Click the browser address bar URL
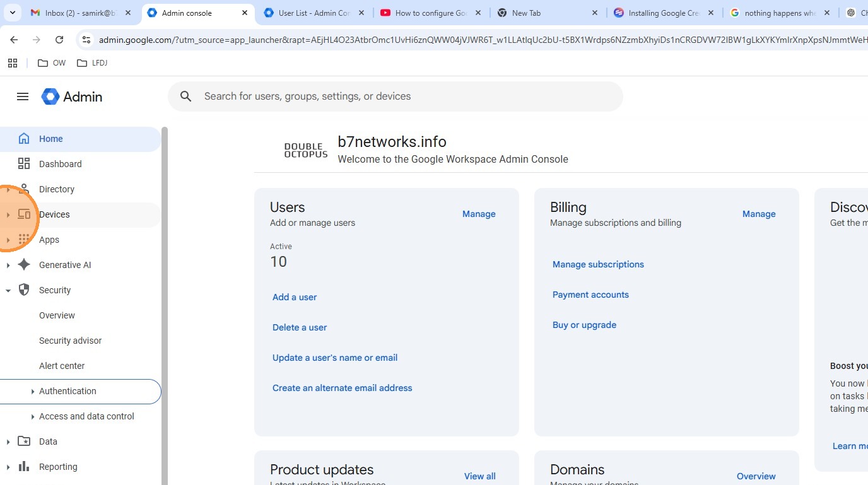Viewport: 868px width, 485px height. (x=483, y=40)
